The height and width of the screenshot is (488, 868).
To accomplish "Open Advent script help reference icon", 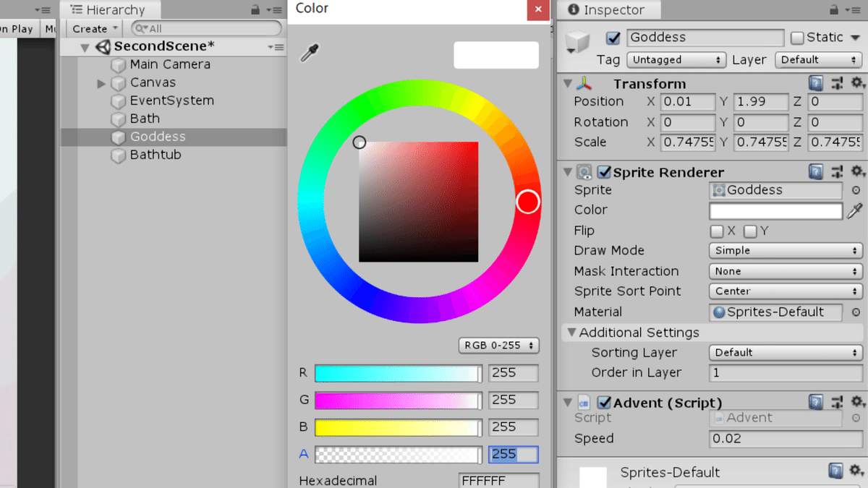I will (816, 403).
